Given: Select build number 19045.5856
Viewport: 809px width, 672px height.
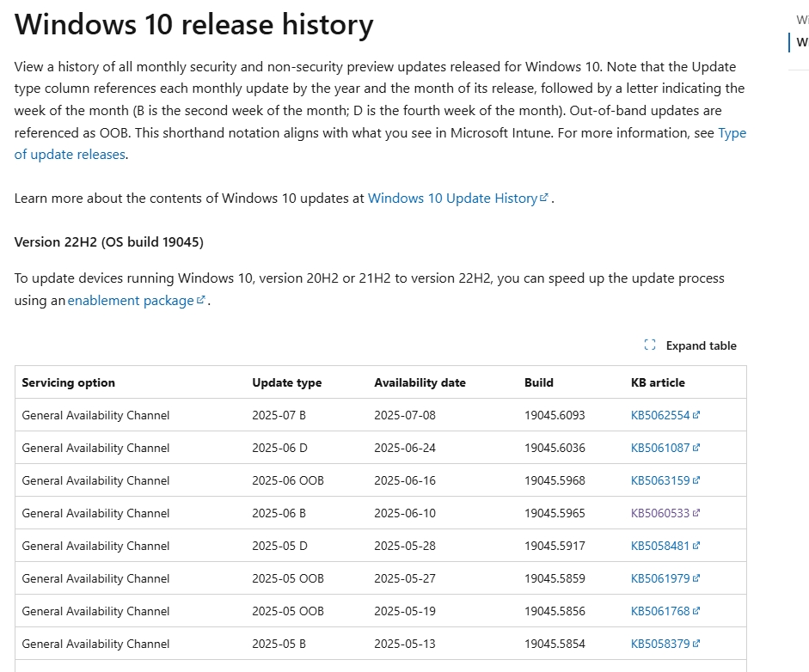Looking at the screenshot, I should click(x=555, y=611).
